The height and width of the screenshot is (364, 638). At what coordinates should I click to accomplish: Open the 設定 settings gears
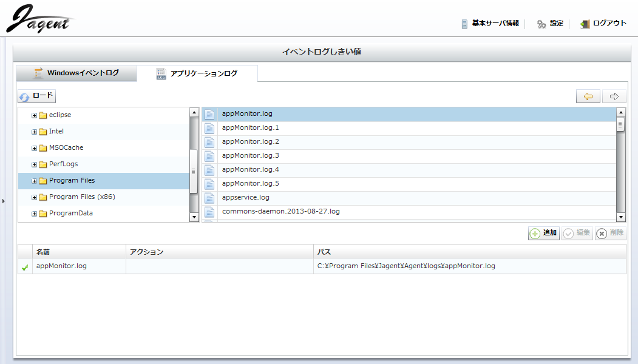[x=549, y=24]
